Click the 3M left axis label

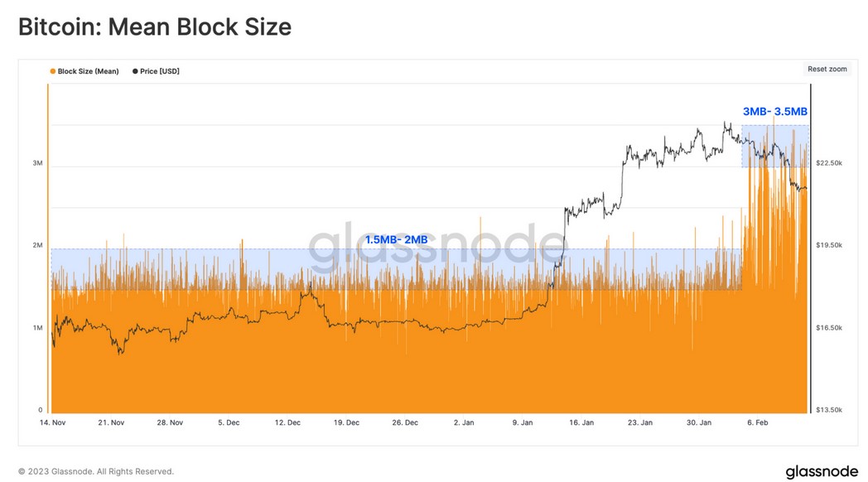(37, 163)
